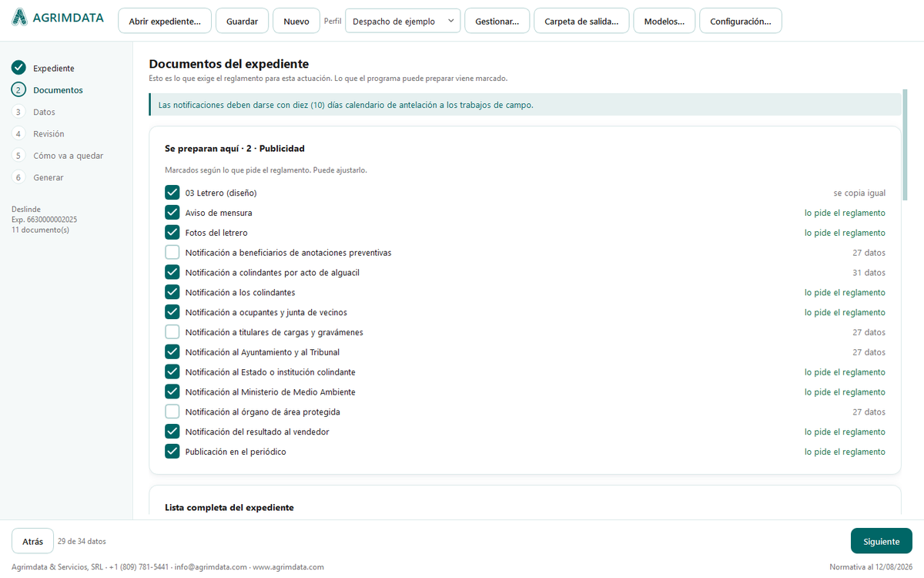This screenshot has width=924, height=578.
Task: Go to Generar step label
Action: (x=49, y=177)
